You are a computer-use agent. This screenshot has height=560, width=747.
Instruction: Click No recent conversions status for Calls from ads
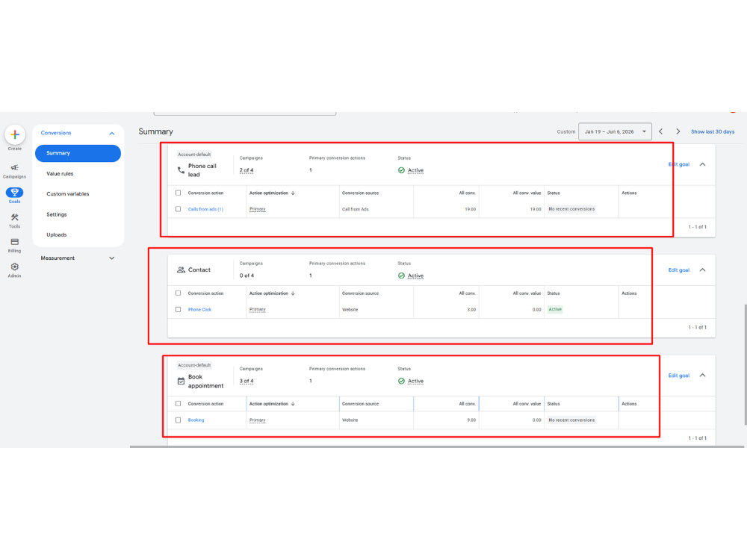pyautogui.click(x=571, y=209)
